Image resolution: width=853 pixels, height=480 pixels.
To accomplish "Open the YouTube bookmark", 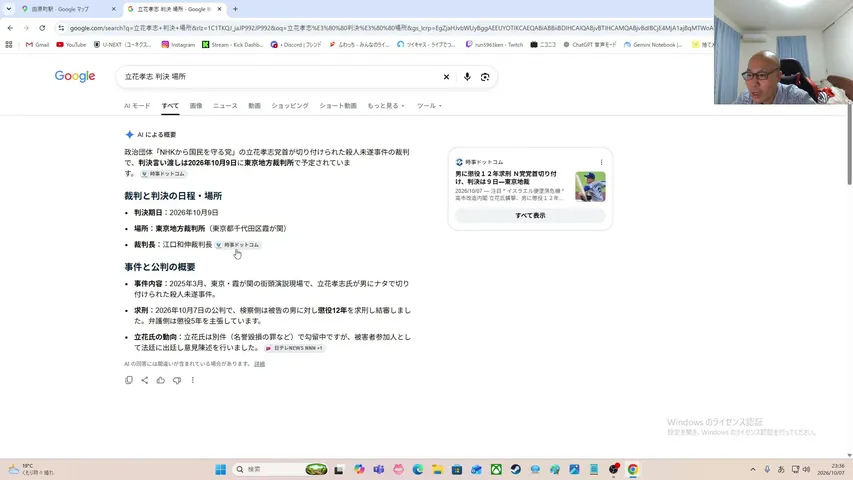I will pos(71,45).
